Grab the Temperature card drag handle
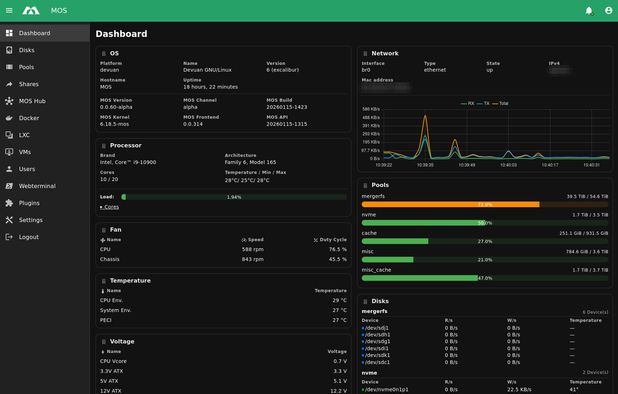Screen dimensions: 618x394 (x=104, y=281)
